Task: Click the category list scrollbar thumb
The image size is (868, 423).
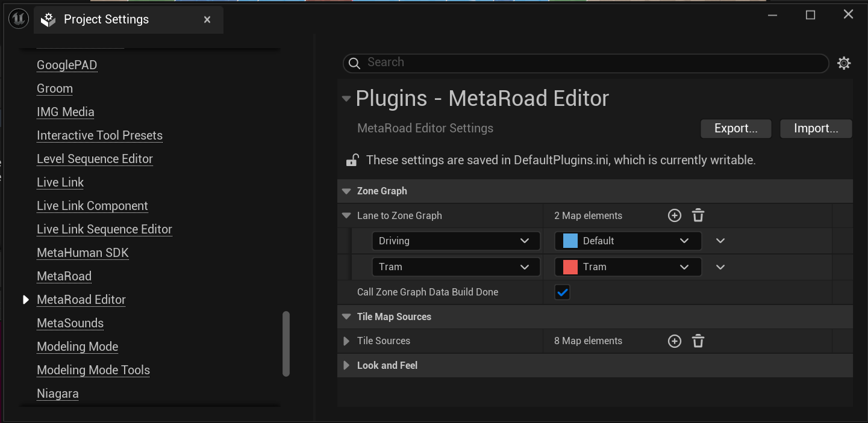Action: (286, 344)
